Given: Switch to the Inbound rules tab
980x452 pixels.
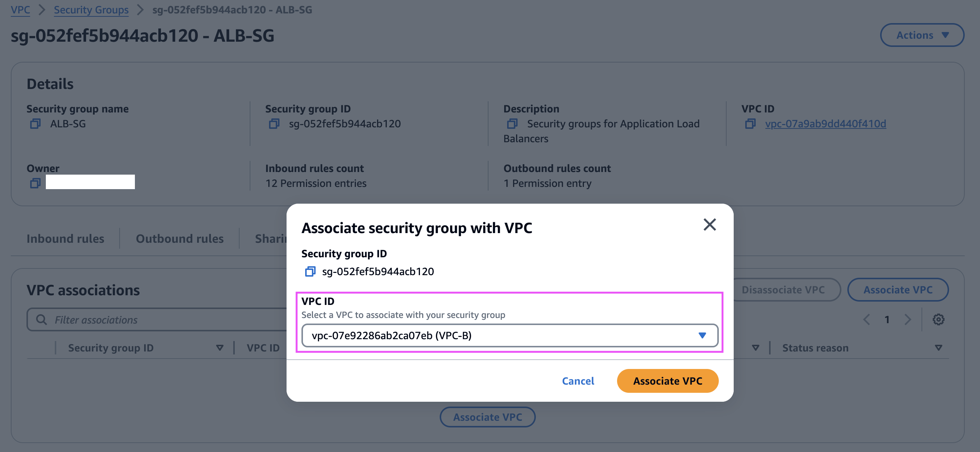Looking at the screenshot, I should pyautogui.click(x=66, y=238).
